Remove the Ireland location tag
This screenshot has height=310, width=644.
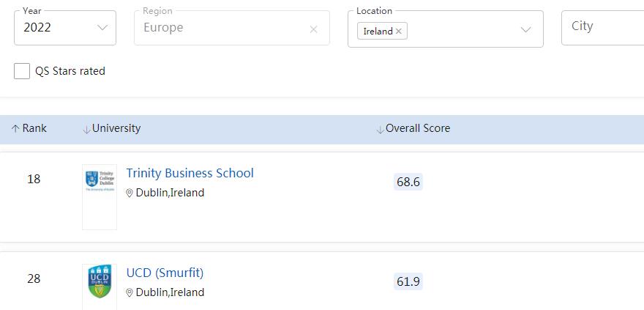coord(399,32)
